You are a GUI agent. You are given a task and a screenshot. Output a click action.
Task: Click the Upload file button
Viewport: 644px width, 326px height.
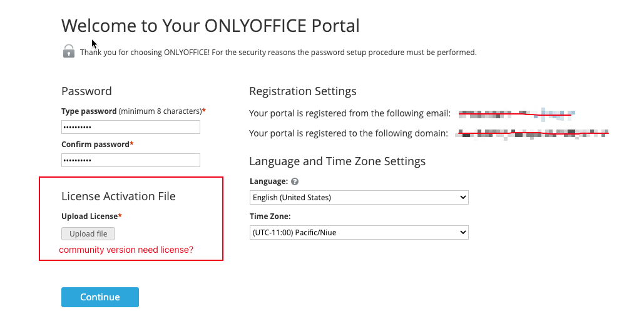point(88,233)
